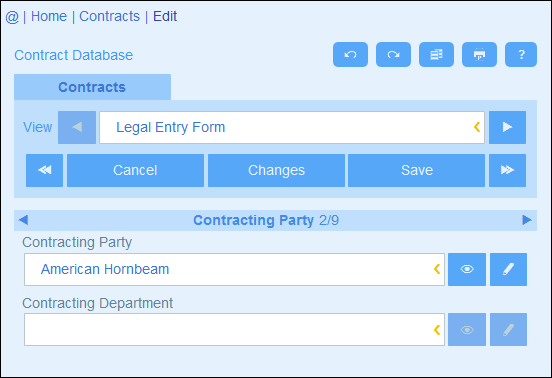
Task: Click the print icon button
Action: tap(479, 55)
